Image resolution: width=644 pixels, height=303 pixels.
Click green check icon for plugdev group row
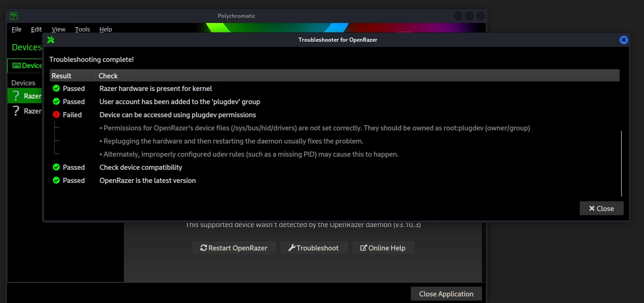pyautogui.click(x=56, y=101)
